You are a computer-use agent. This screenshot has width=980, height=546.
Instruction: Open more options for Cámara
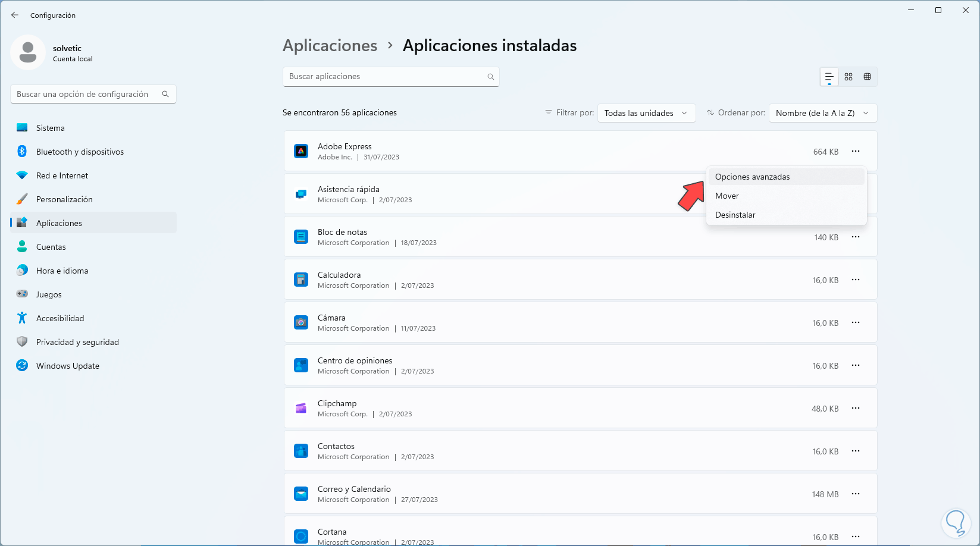pyautogui.click(x=856, y=323)
